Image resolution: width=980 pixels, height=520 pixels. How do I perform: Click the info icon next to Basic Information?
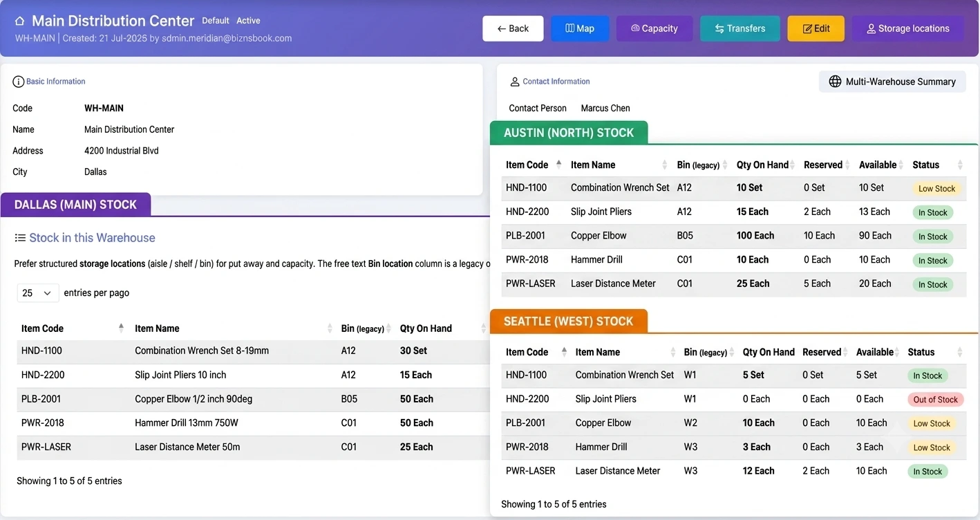[x=19, y=82]
